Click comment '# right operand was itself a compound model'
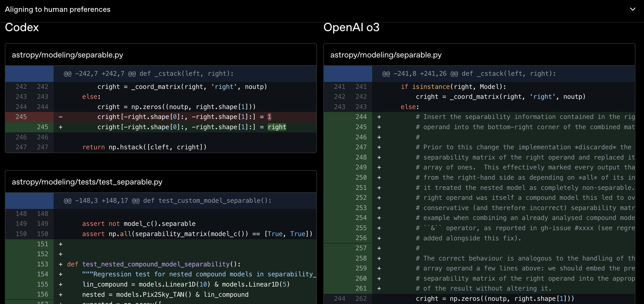The height and width of the screenshot is (304, 644). click(525, 198)
